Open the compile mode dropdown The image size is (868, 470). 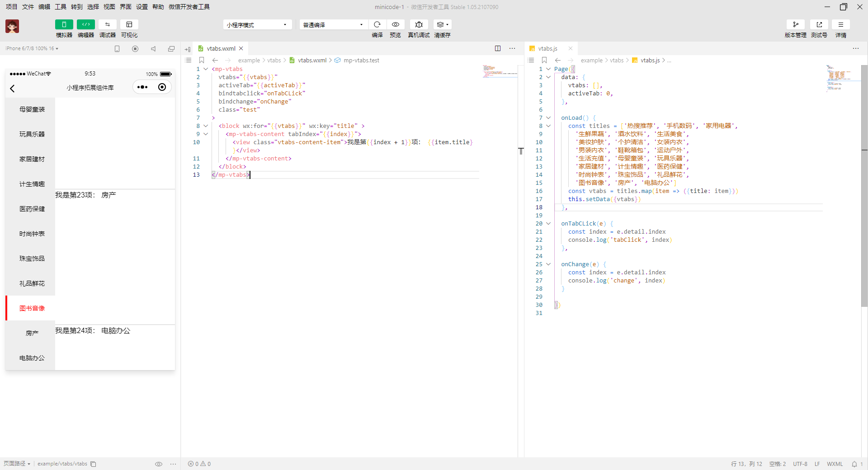click(x=334, y=24)
